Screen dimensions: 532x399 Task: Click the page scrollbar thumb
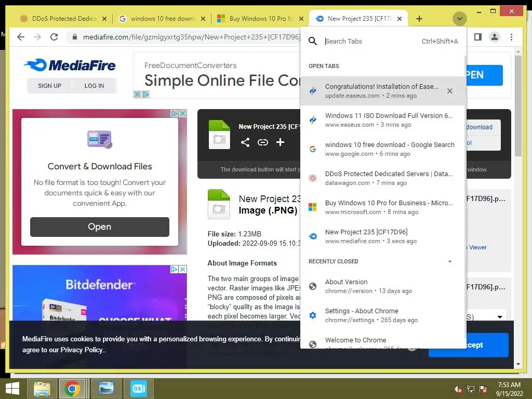click(518, 106)
